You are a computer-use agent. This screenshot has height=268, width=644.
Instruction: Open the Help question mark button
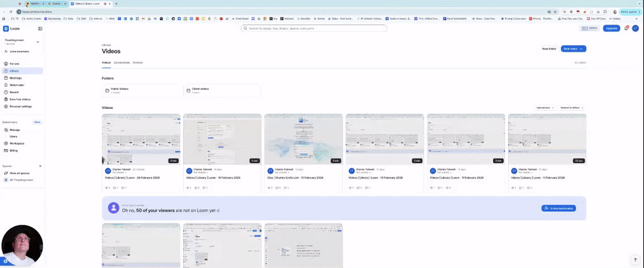click(635, 259)
